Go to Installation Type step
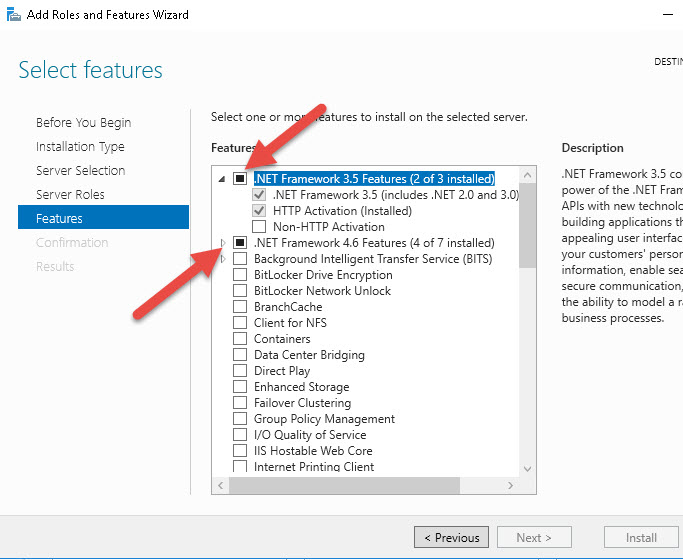This screenshot has width=683, height=560. tap(80, 147)
